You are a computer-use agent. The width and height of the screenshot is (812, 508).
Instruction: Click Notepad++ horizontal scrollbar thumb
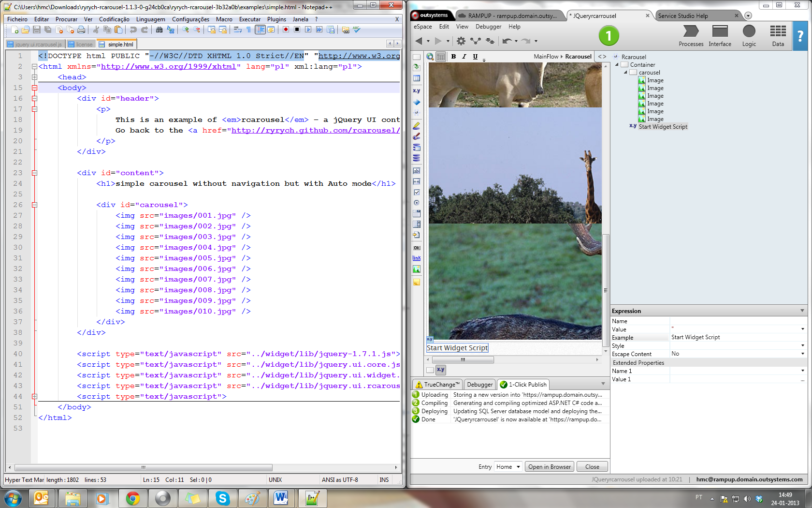tap(143, 467)
